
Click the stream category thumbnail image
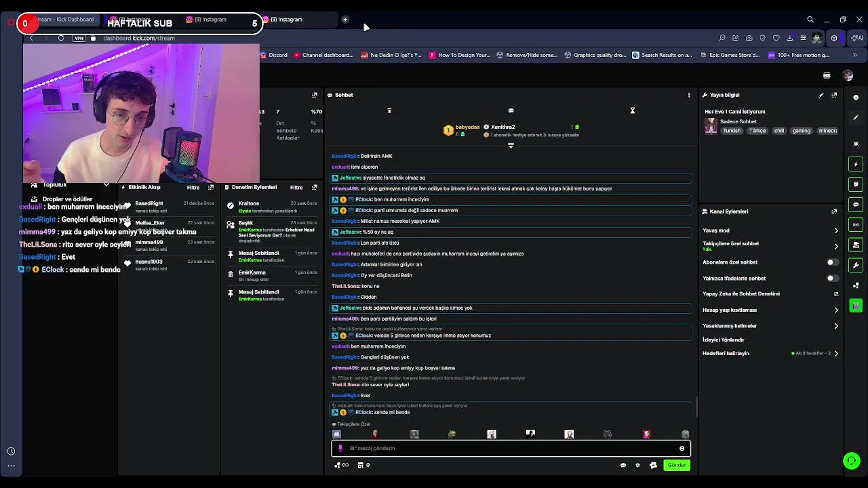(711, 125)
